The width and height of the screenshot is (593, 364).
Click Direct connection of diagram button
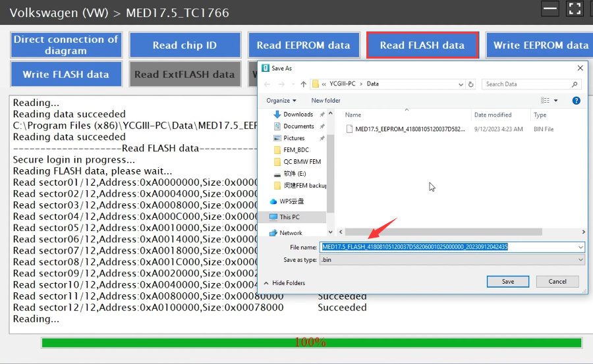click(x=66, y=45)
